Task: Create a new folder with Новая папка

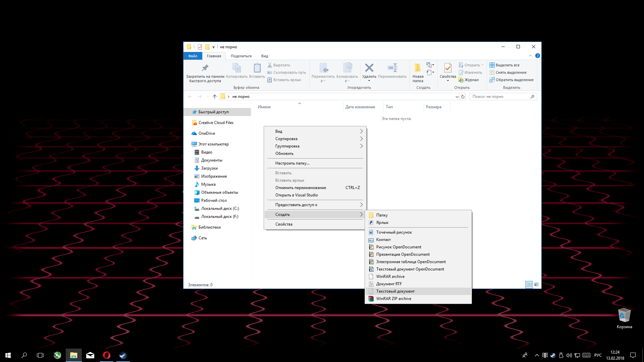Action: [418, 73]
